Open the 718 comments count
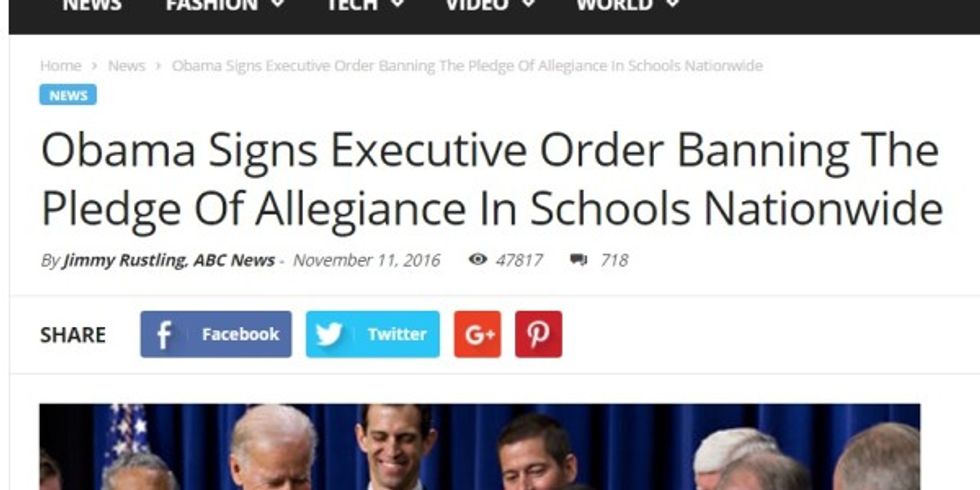This screenshot has height=490, width=980. click(614, 260)
